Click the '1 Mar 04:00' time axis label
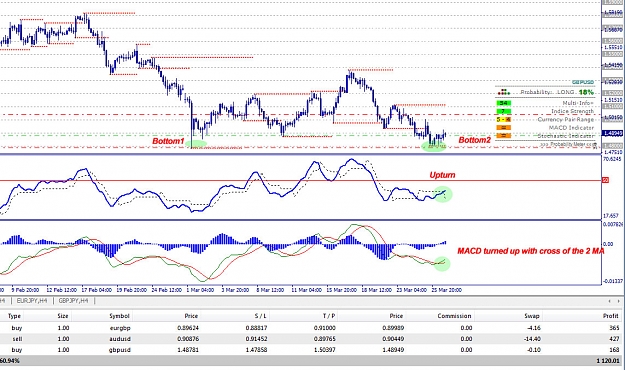The height and width of the screenshot is (370, 625). tap(200, 290)
